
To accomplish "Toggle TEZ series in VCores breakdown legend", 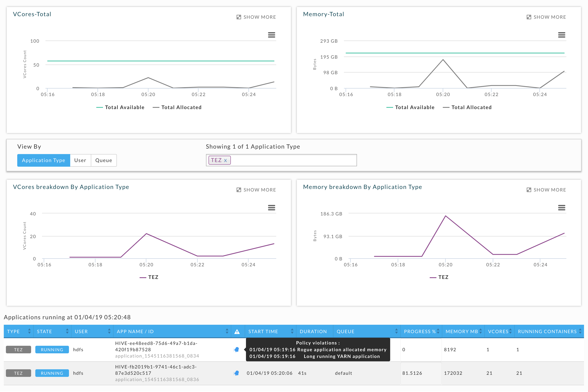I will point(149,277).
